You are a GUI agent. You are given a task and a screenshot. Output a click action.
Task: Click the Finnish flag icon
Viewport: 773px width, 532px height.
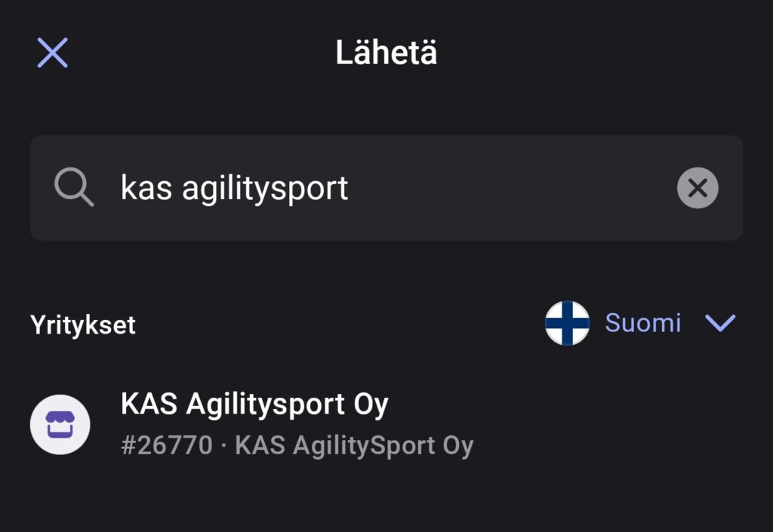pyautogui.click(x=567, y=324)
